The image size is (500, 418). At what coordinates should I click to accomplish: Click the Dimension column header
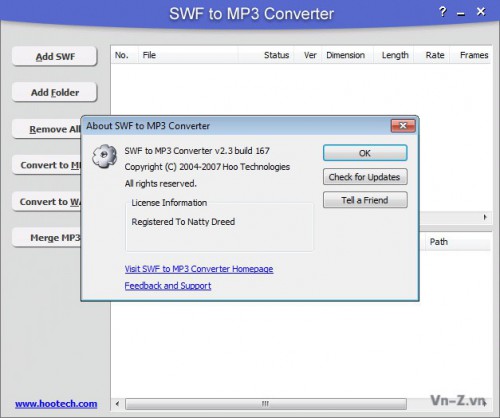pos(347,55)
